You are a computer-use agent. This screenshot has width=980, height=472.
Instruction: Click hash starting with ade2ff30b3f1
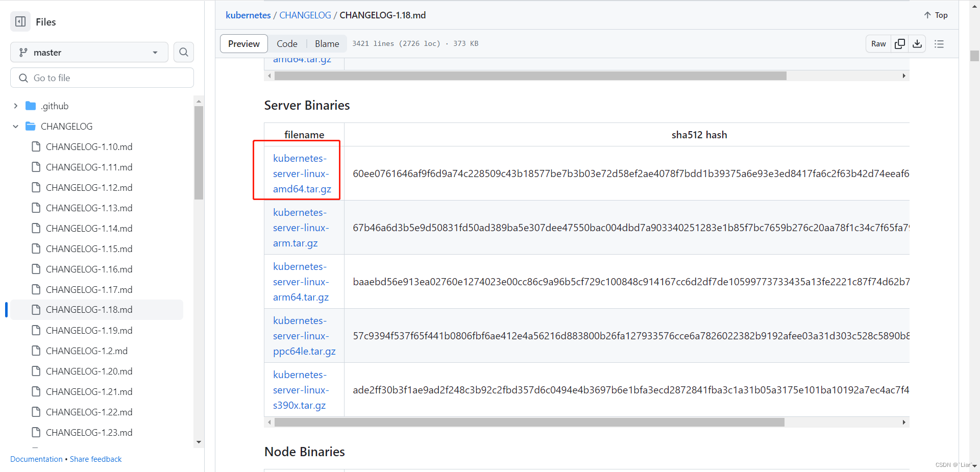coord(631,390)
